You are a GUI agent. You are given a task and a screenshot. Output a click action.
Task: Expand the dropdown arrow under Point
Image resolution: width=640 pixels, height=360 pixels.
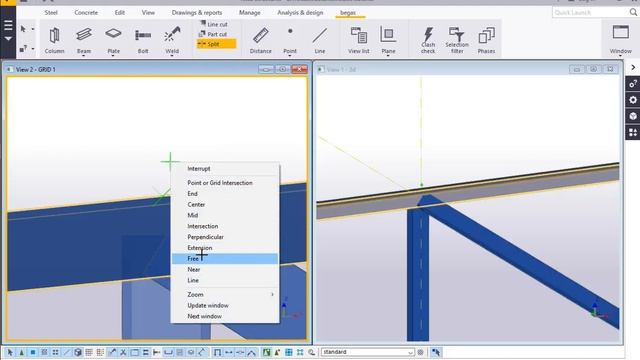[290, 55]
